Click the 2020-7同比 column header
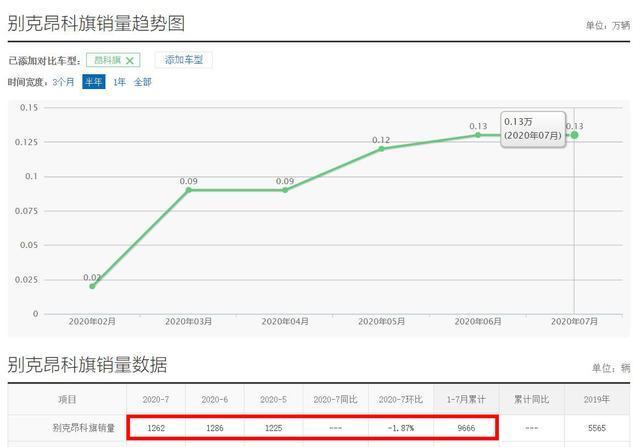 click(x=336, y=399)
